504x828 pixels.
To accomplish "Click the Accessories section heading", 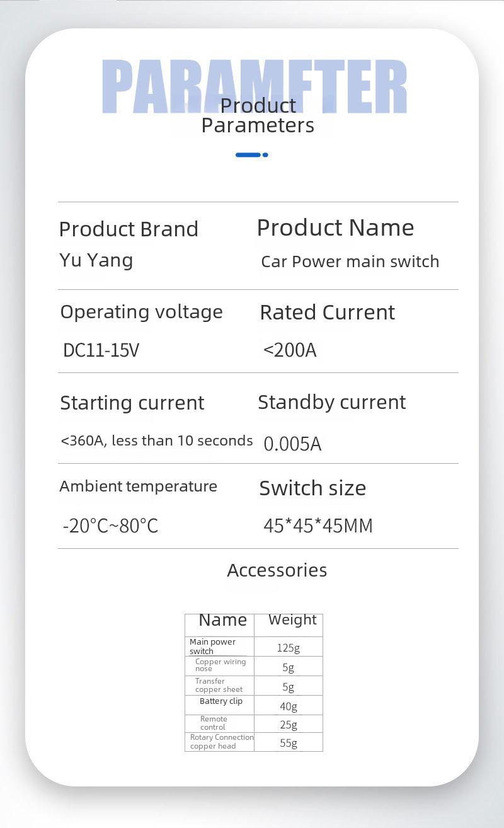I will tap(277, 570).
